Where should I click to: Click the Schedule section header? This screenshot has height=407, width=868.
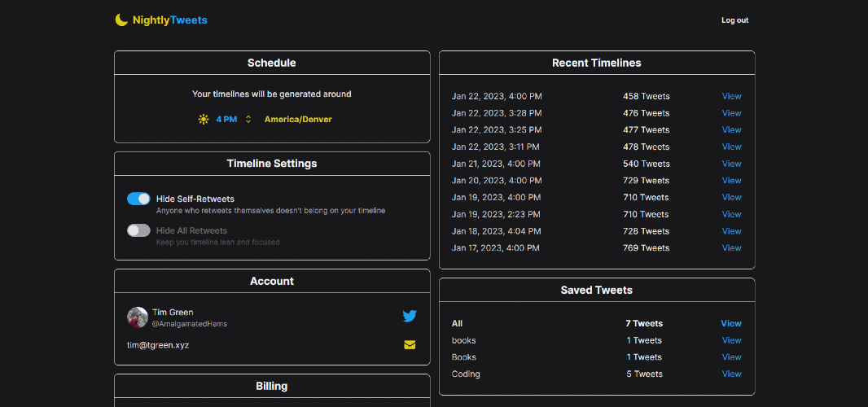click(x=272, y=63)
